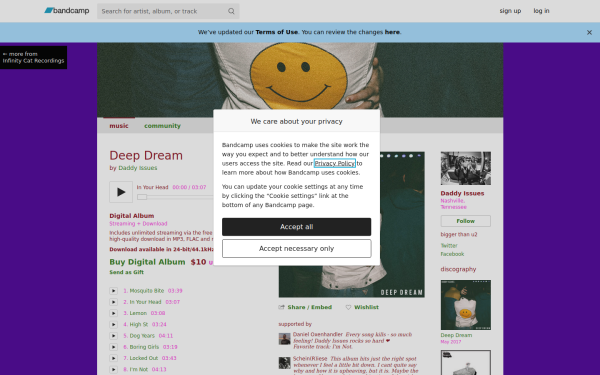Open the Boring Girls track title
This screenshot has width=600, height=375.
144,347
